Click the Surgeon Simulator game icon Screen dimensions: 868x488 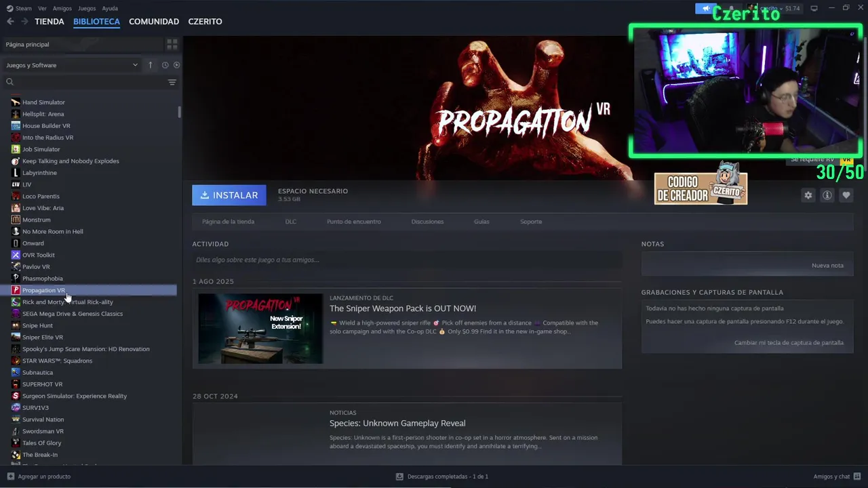16,396
